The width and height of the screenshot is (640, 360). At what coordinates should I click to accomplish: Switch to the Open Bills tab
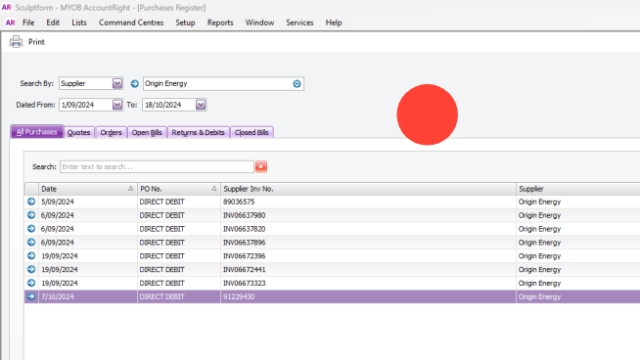(x=147, y=132)
